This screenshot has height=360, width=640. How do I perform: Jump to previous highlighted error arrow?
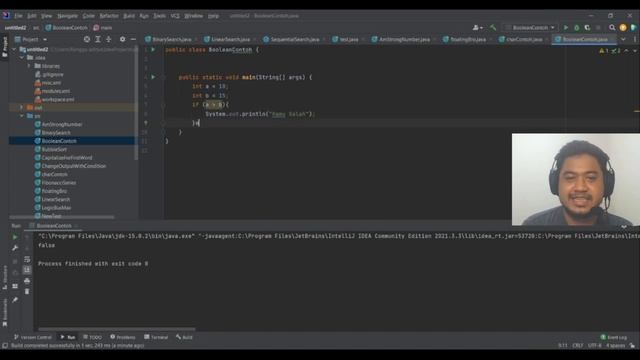pos(627,51)
